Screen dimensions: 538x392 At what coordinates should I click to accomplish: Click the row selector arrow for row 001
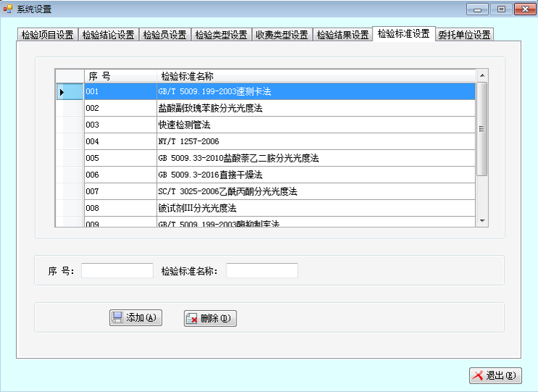tap(62, 92)
